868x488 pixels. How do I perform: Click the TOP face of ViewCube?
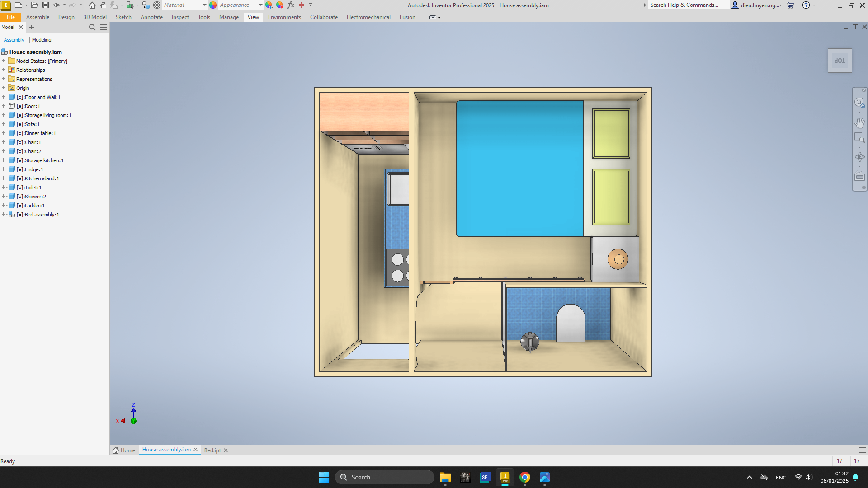point(840,61)
